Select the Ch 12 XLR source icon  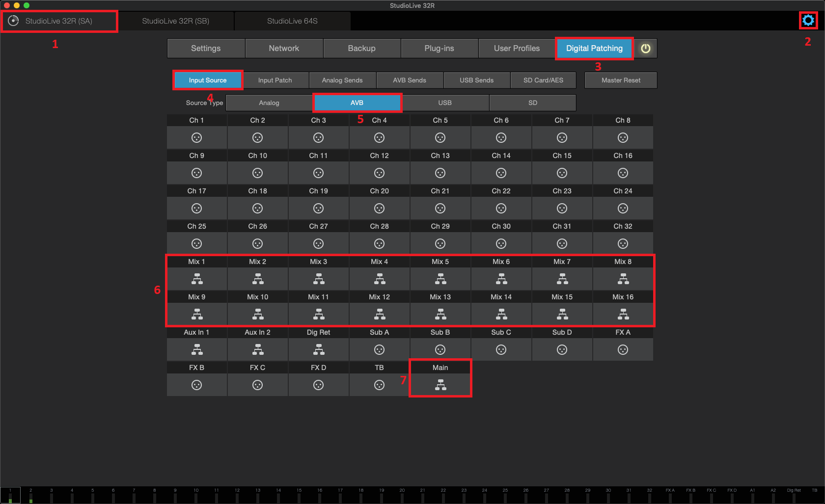click(x=379, y=173)
